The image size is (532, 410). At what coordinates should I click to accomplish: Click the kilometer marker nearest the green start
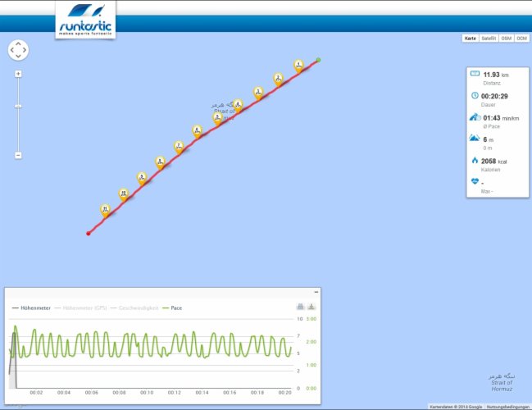[299, 65]
